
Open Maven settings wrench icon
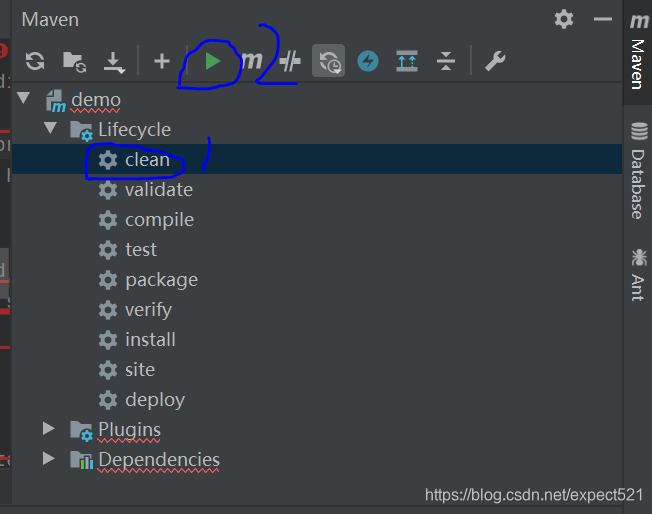495,61
